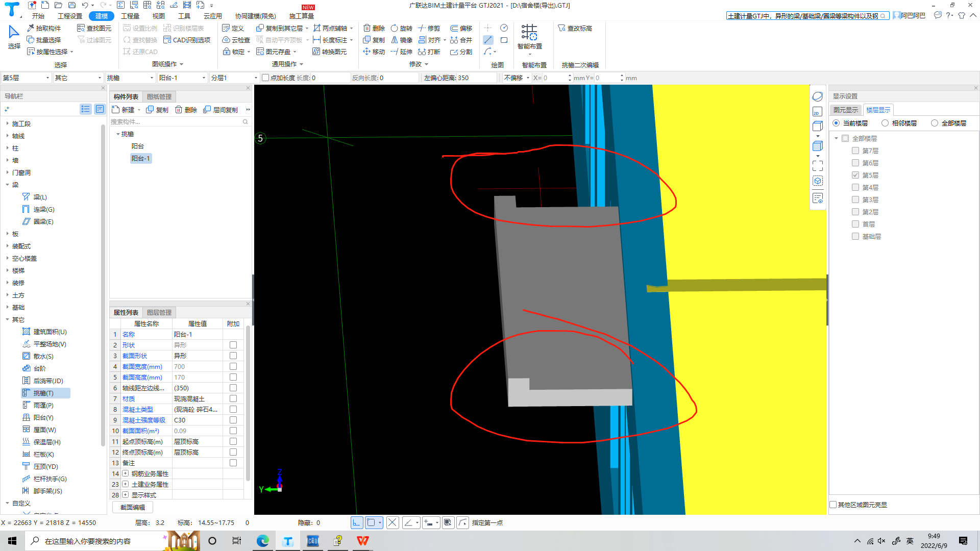This screenshot has width=980, height=551.
Task: Select the 相邻楼层 radio button
Action: [x=885, y=123]
